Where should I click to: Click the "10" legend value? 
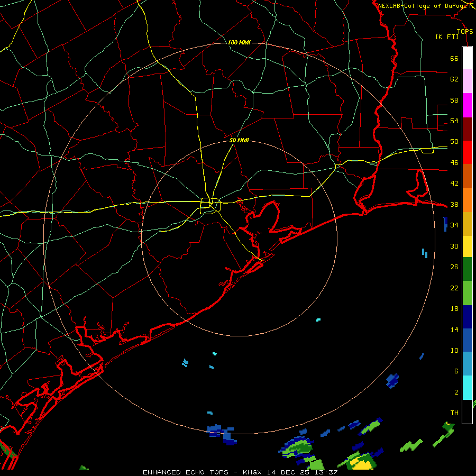[454, 351]
